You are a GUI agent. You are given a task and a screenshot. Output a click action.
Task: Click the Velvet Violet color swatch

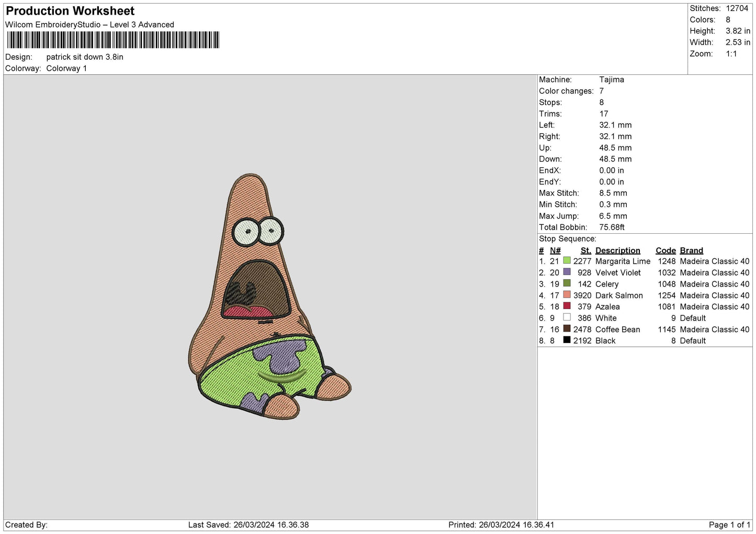567,272
